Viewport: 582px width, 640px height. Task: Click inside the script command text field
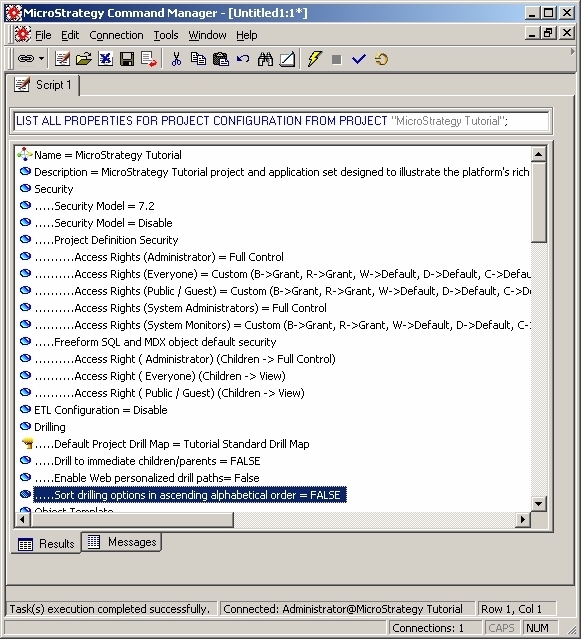(x=281, y=121)
